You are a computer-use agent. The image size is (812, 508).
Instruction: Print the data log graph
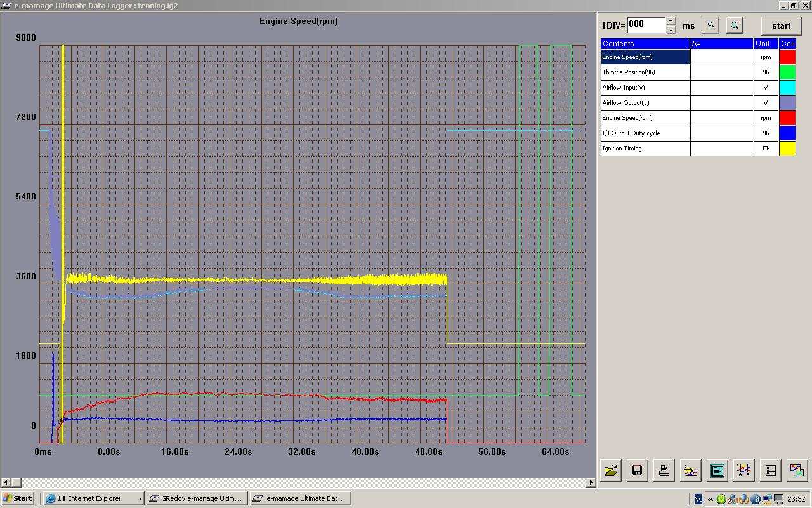[664, 471]
